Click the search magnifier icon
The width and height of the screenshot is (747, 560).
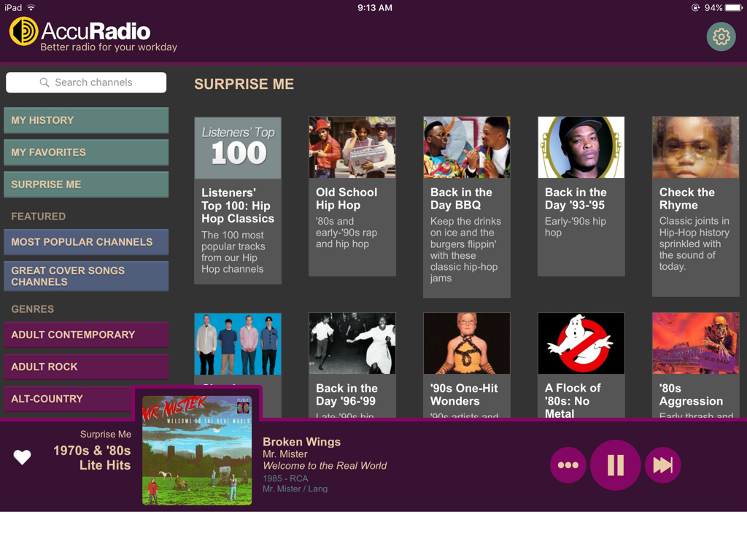coord(44,82)
